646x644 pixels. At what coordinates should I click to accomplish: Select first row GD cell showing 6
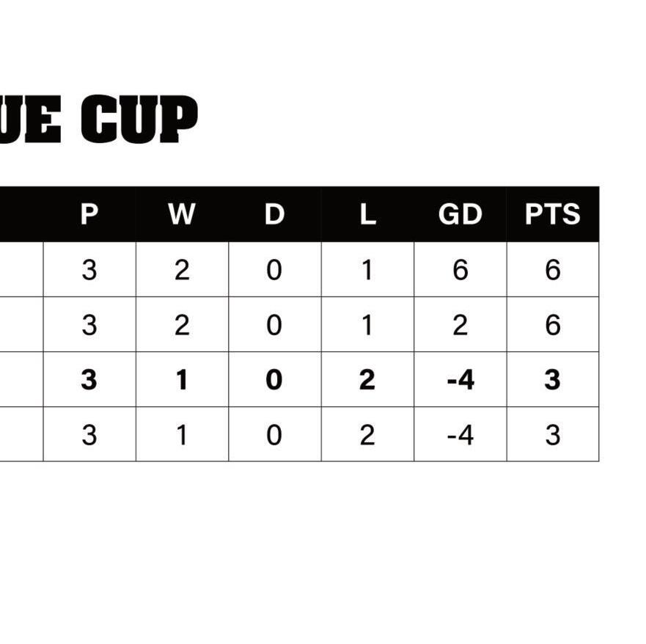(x=460, y=269)
